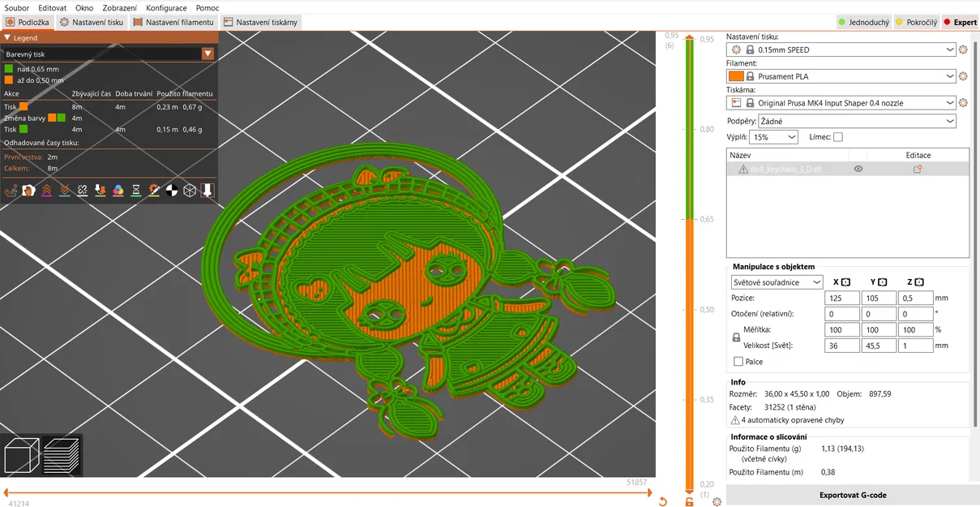980x507 pixels.
Task: Open Prusament PLA filament dropdown
Action: (x=842, y=76)
